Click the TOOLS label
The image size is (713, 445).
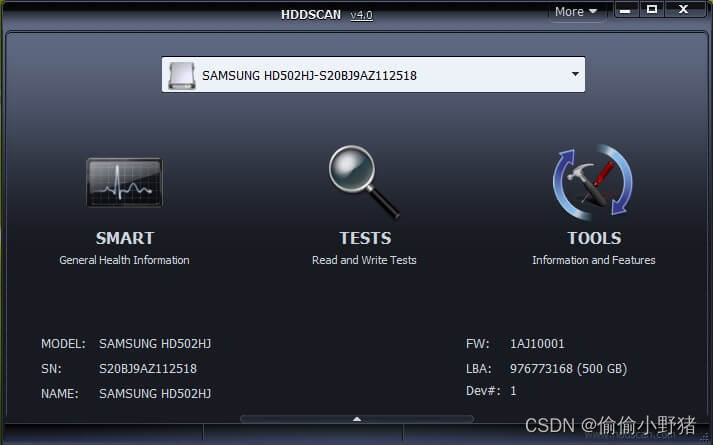594,238
